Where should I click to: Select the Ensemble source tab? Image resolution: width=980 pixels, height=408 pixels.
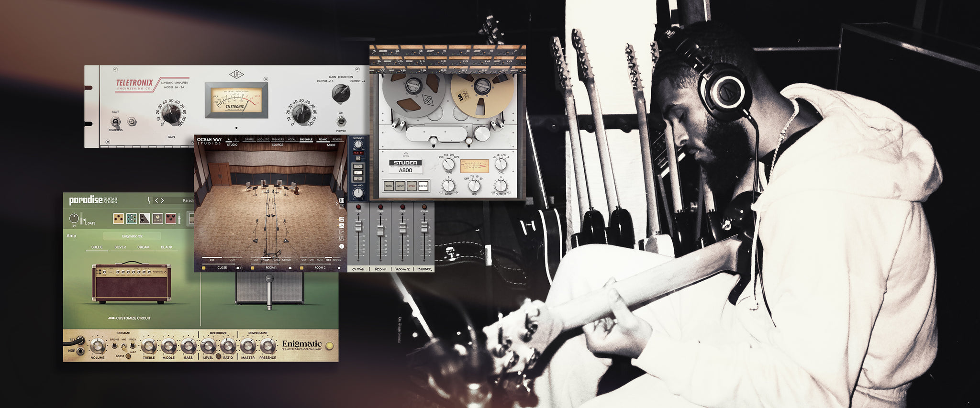coord(306,140)
